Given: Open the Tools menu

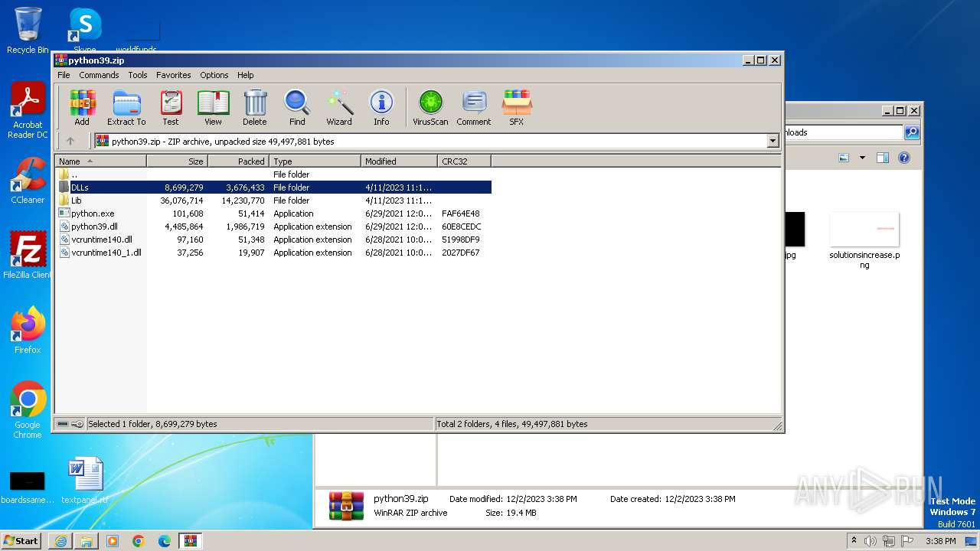Looking at the screenshot, I should click(138, 75).
